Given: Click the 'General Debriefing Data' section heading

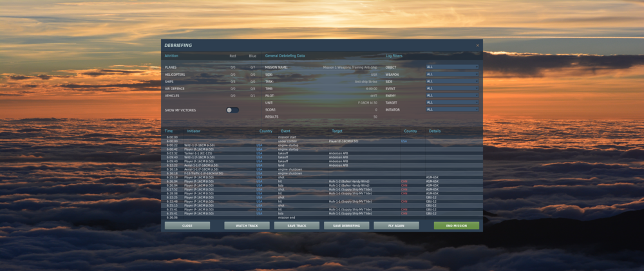Looking at the screenshot, I should tap(285, 56).
